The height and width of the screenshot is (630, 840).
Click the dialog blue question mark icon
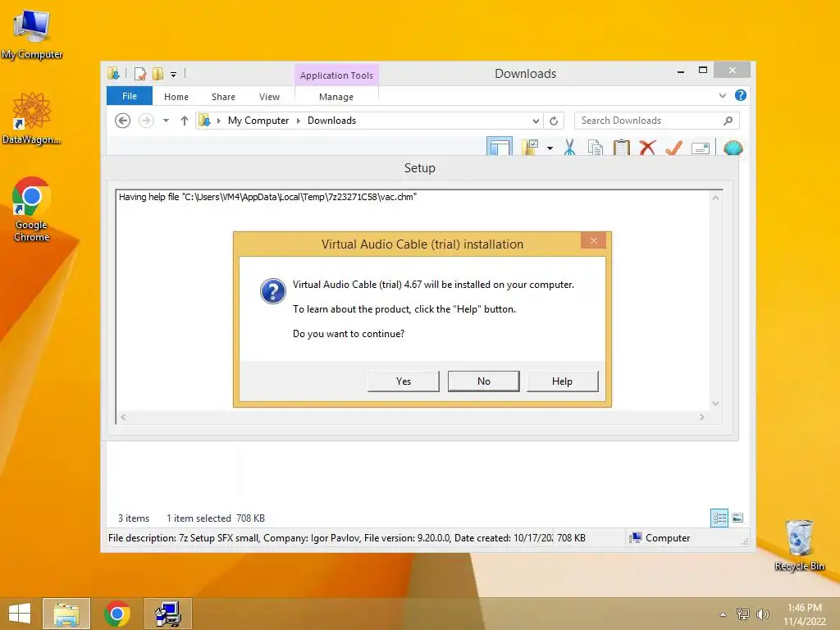click(272, 291)
